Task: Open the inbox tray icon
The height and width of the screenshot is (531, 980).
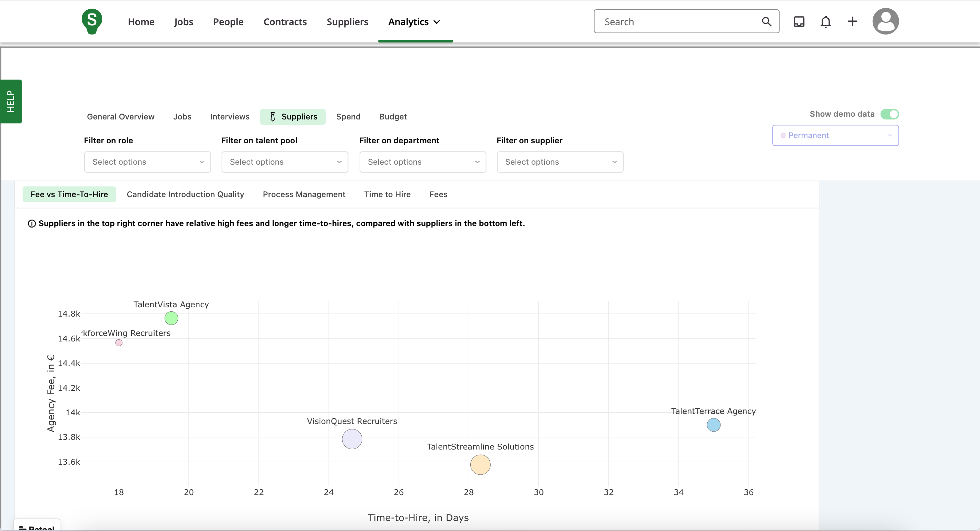Action: coord(799,22)
